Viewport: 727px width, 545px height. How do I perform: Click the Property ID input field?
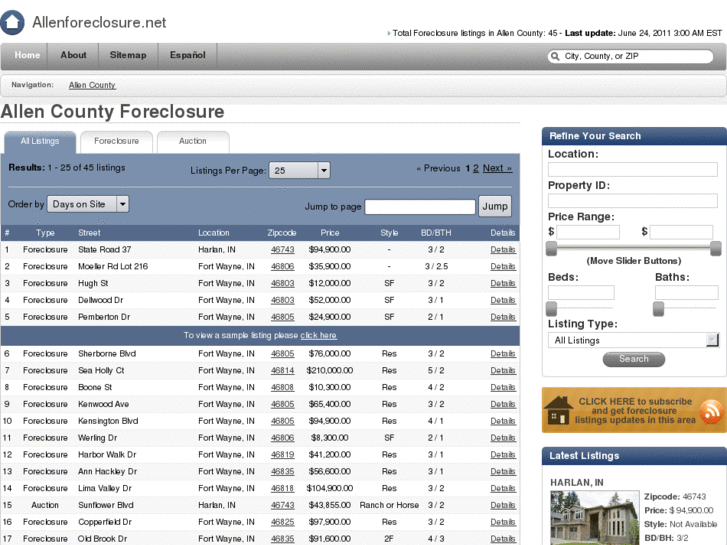(632, 201)
